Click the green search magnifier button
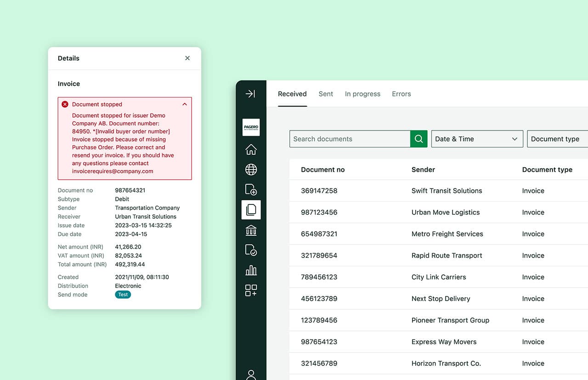 tap(418, 139)
